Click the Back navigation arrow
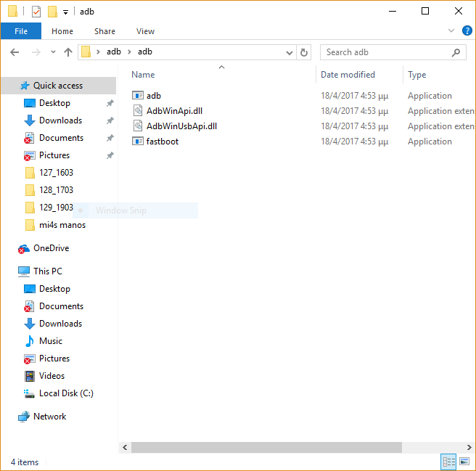Image resolution: width=476 pixels, height=471 pixels. coord(15,52)
